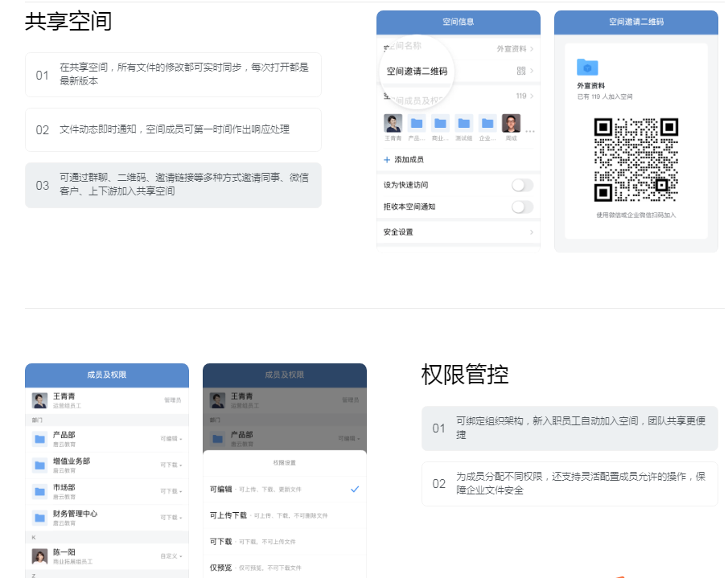Toggle 拒收本空间通知 switch

tap(522, 207)
